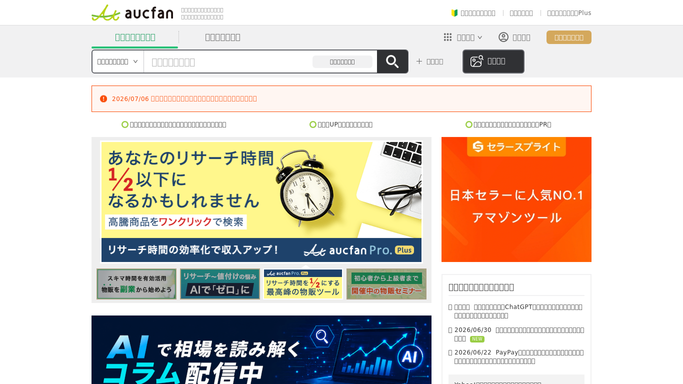Click the あなたのリサーチ時間 yellow main banner
The height and width of the screenshot is (384, 683).
tap(261, 202)
